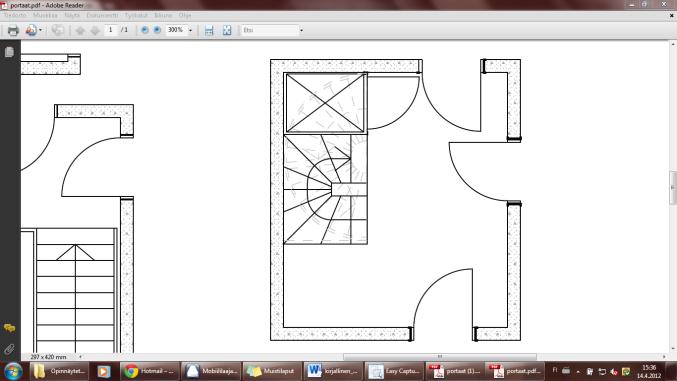Open the Ohje menu

pyautogui.click(x=185, y=15)
